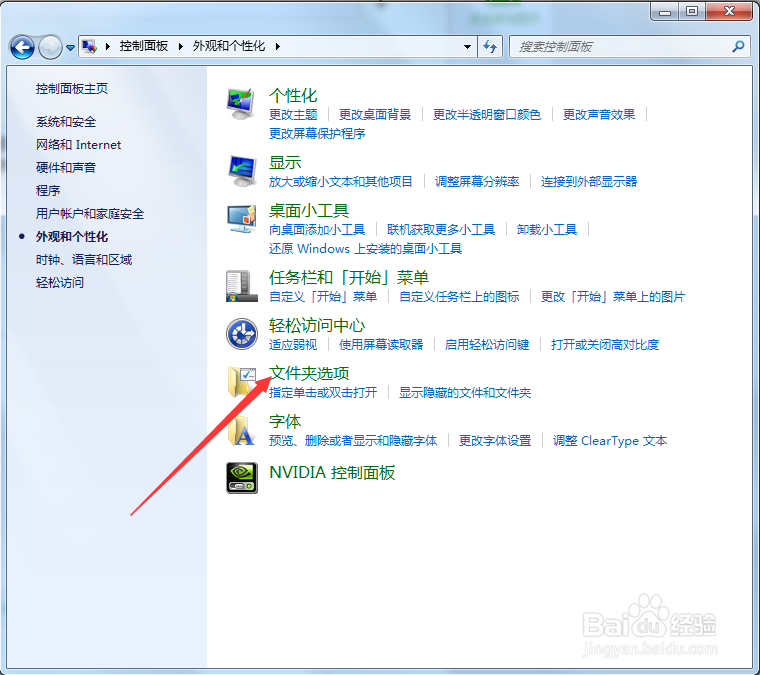Click 调整 ClearType 文本 link
This screenshot has width=760, height=675.
pos(610,440)
